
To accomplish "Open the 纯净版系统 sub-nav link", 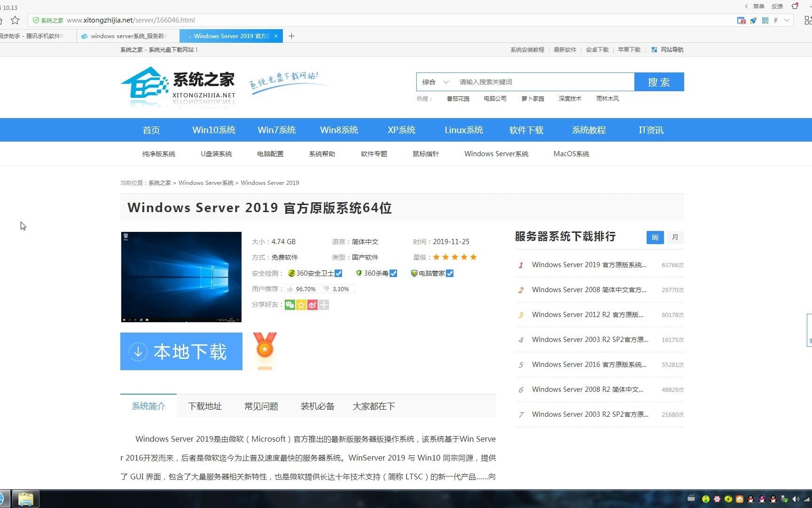I will click(x=159, y=154).
